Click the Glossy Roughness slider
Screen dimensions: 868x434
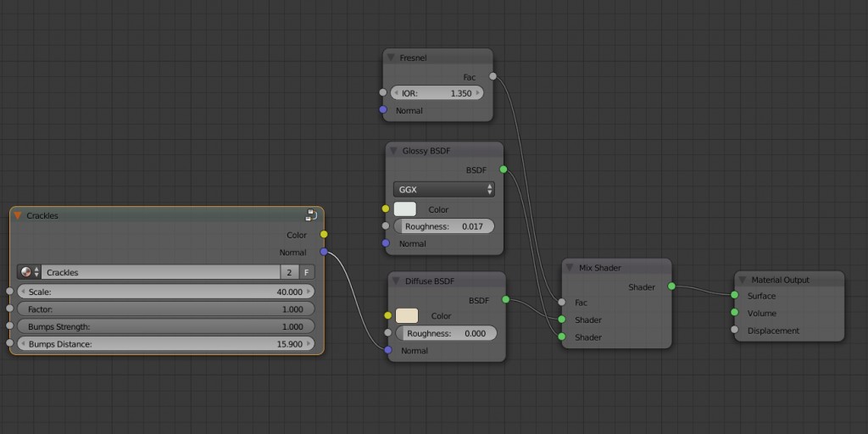(443, 226)
